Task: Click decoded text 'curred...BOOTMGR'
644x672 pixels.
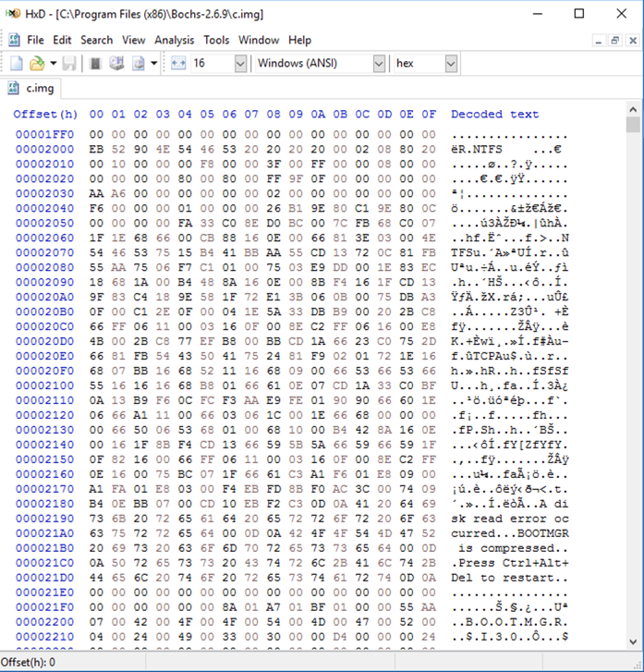Action: (509, 533)
